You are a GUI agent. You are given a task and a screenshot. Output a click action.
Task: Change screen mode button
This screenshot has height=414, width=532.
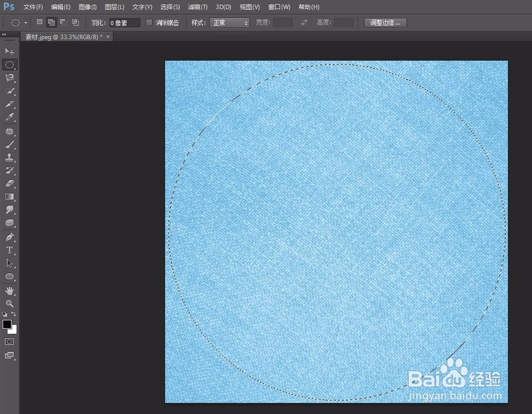click(10, 356)
